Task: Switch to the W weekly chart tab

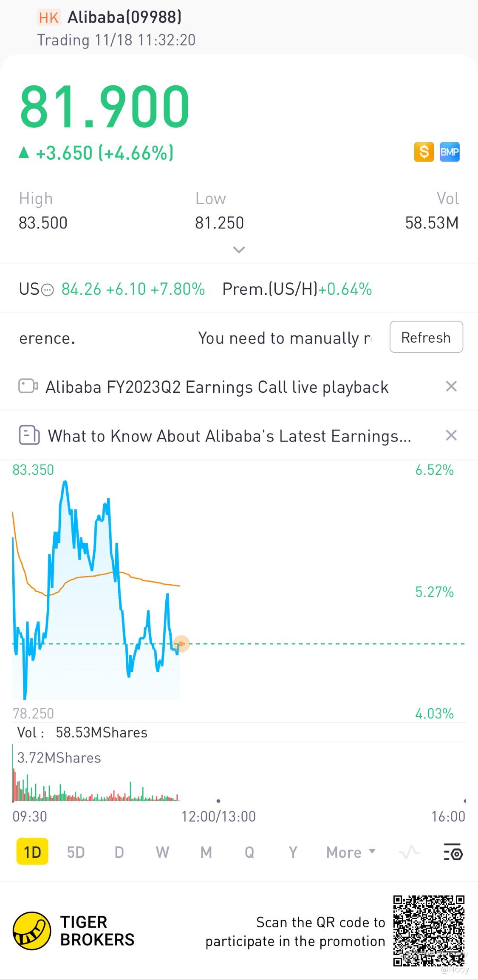Action: (x=162, y=852)
